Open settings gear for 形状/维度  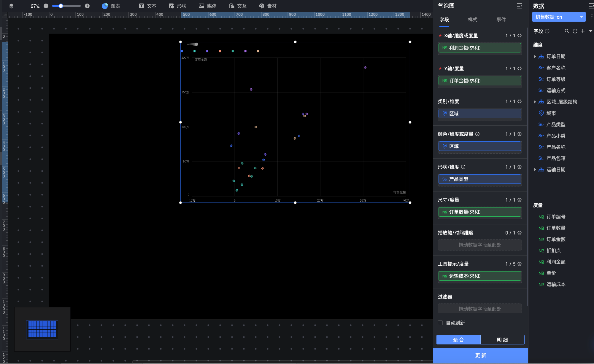click(x=520, y=167)
